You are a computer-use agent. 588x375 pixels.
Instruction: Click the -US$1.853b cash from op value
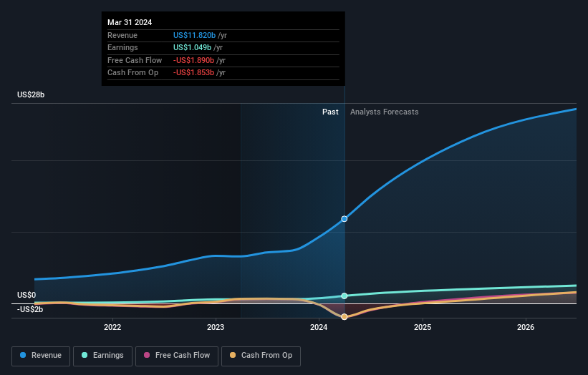pyautogui.click(x=193, y=73)
